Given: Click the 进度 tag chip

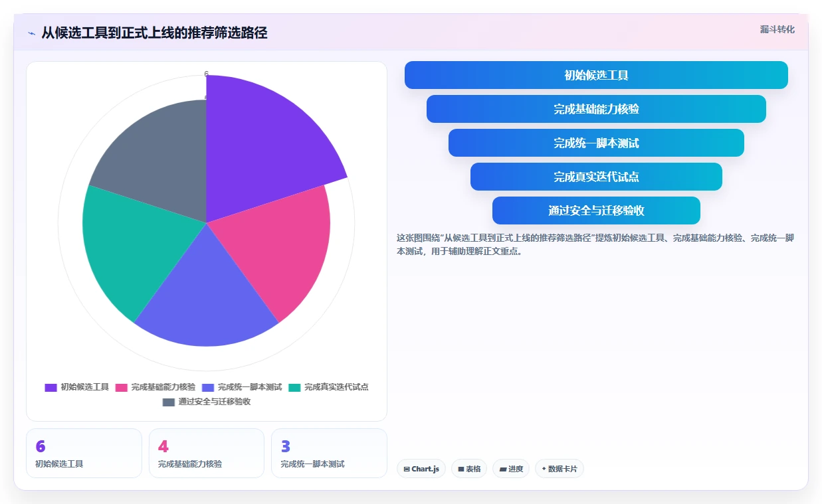Looking at the screenshot, I should [x=511, y=469].
